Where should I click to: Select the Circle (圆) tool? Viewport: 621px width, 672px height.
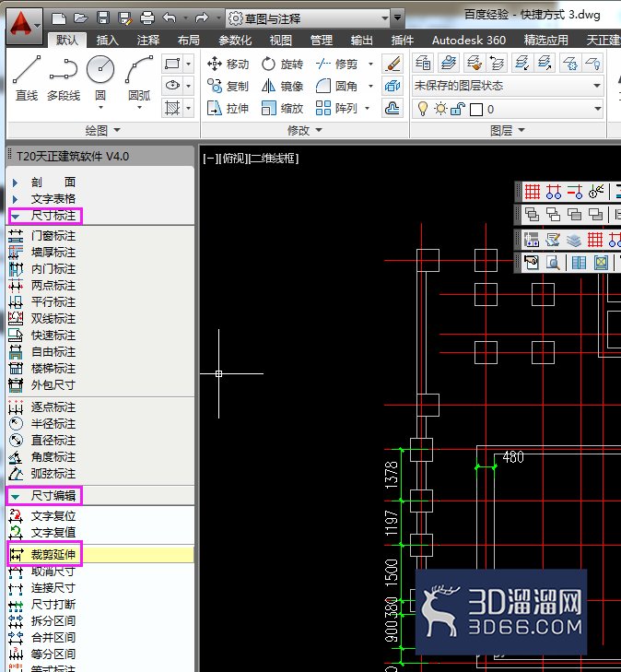100,80
